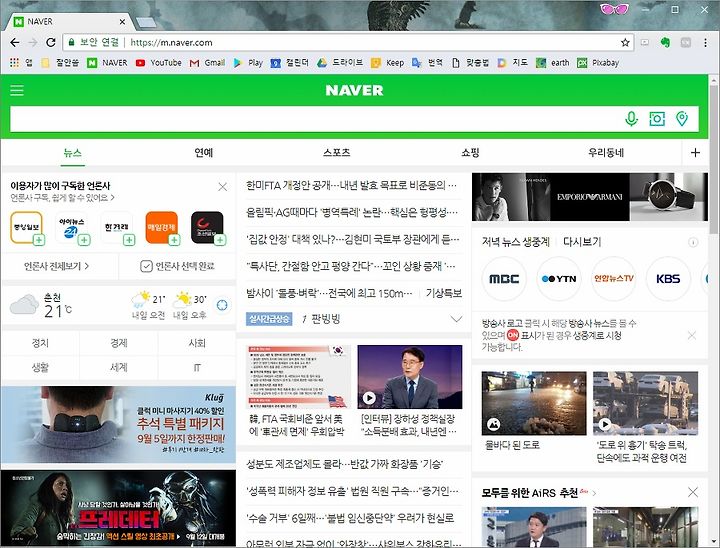The height and width of the screenshot is (548, 720).
Task: Select the 우리동네 tab
Action: [x=606, y=153]
